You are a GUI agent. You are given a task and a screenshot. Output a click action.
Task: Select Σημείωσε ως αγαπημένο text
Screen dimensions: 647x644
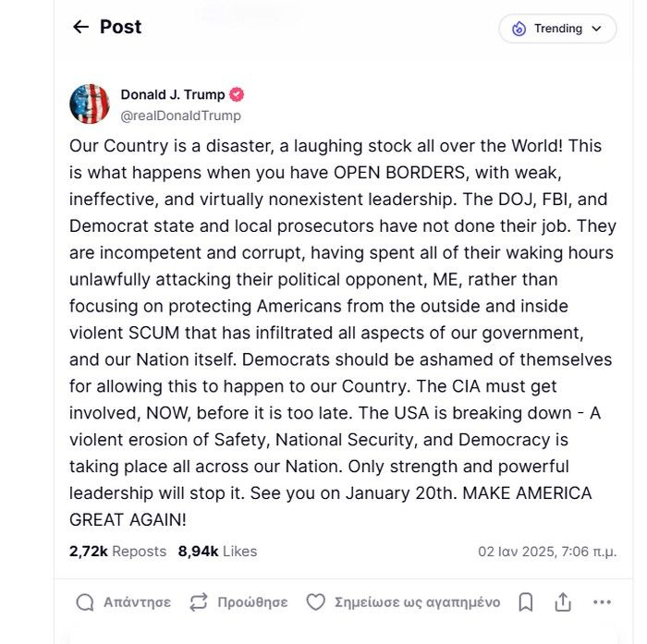pos(417,602)
